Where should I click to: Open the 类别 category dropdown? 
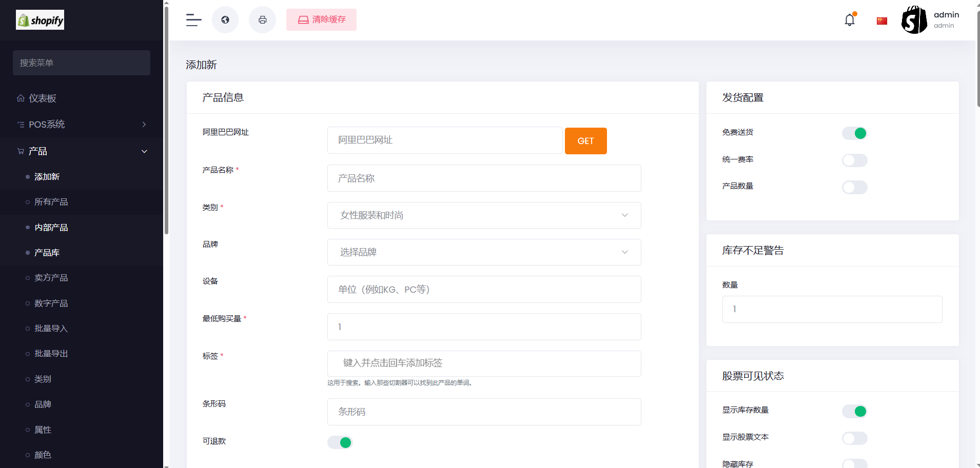coord(484,215)
